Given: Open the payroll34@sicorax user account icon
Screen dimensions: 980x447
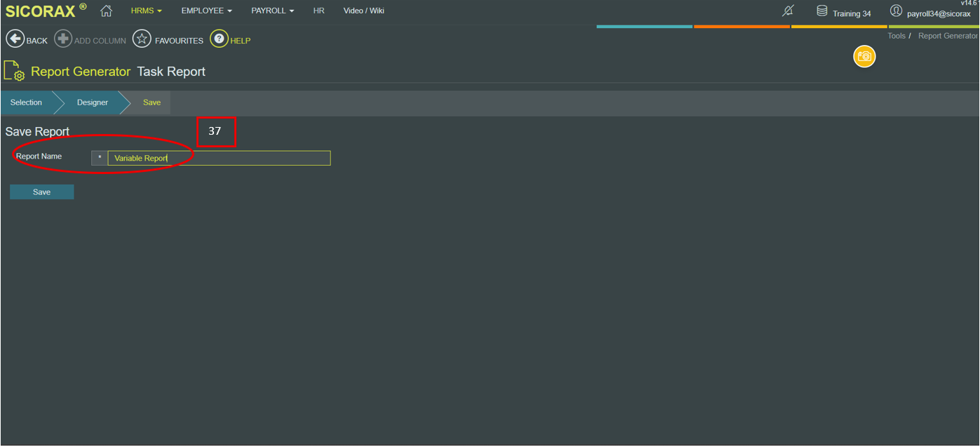Looking at the screenshot, I should [x=896, y=11].
